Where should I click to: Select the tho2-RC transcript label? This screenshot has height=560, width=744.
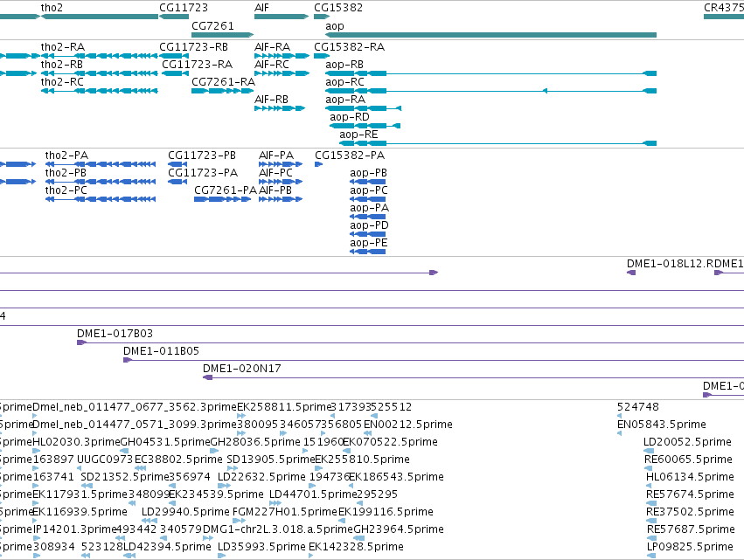62,82
